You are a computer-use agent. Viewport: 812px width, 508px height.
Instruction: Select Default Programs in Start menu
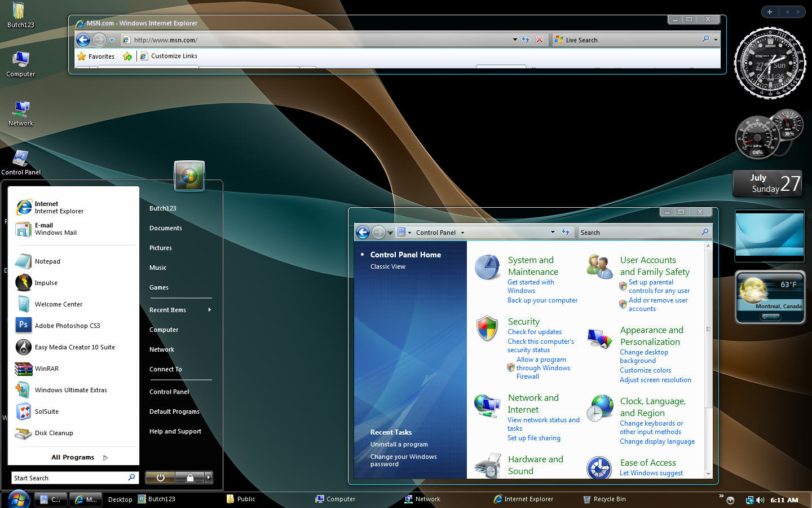point(174,411)
